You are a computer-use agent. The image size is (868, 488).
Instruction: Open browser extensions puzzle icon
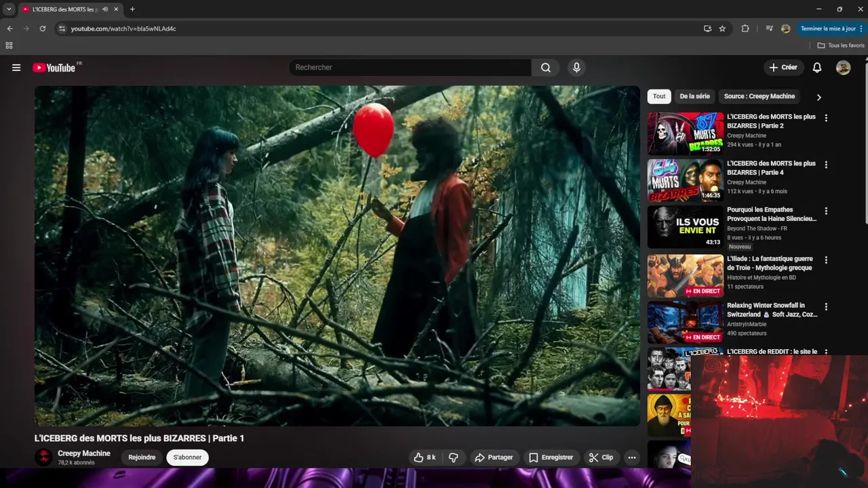(x=745, y=28)
